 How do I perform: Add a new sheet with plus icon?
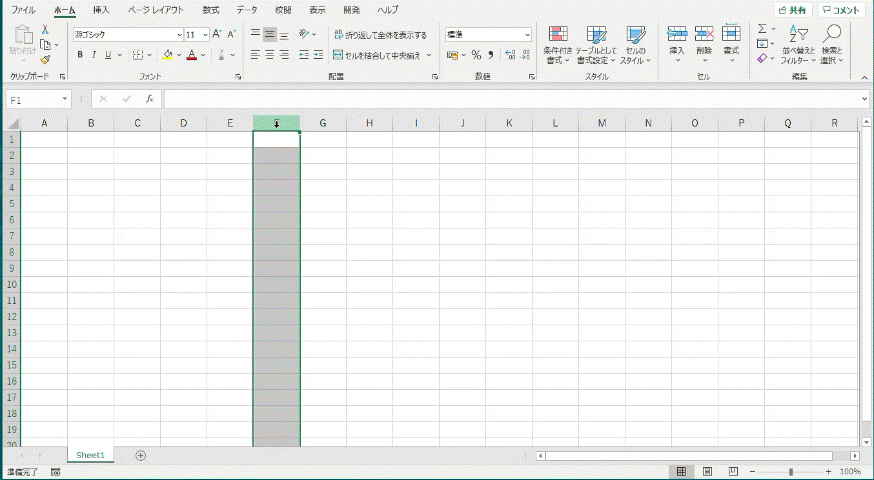tap(140, 455)
